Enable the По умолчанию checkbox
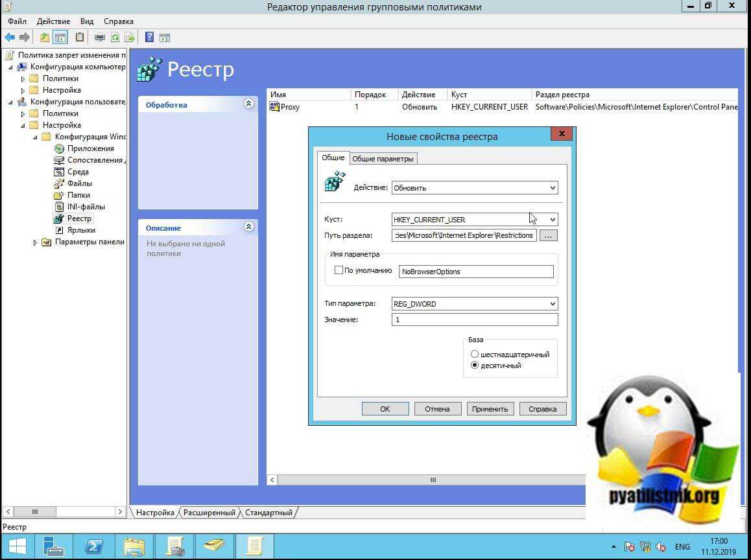The image size is (751, 560). click(x=339, y=270)
